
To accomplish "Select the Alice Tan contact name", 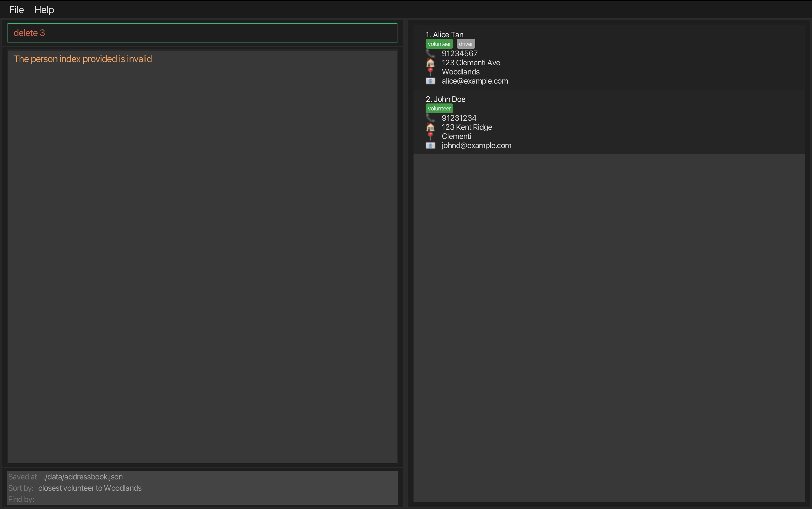I will click(444, 35).
